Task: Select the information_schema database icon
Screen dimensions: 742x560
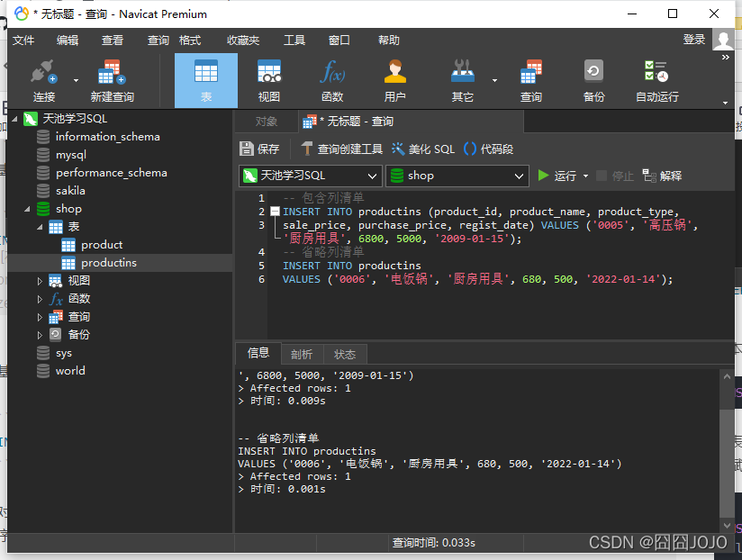Action: pos(43,137)
